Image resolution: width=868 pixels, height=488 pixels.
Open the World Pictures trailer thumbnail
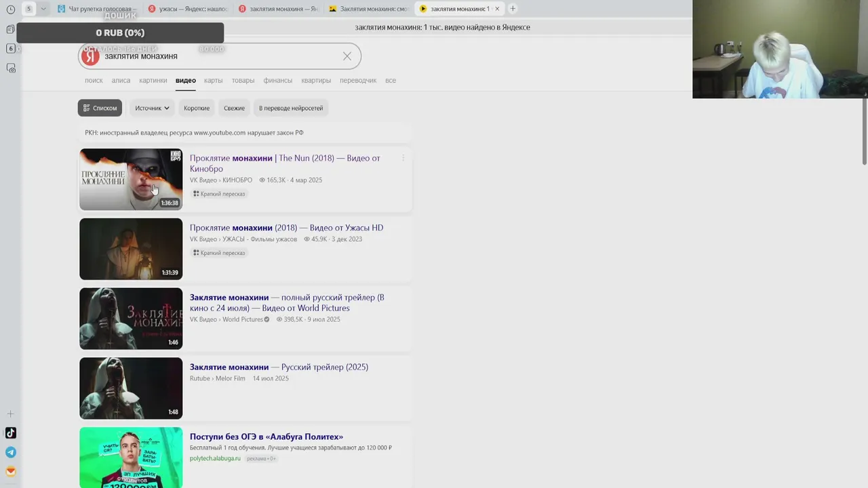[131, 319]
